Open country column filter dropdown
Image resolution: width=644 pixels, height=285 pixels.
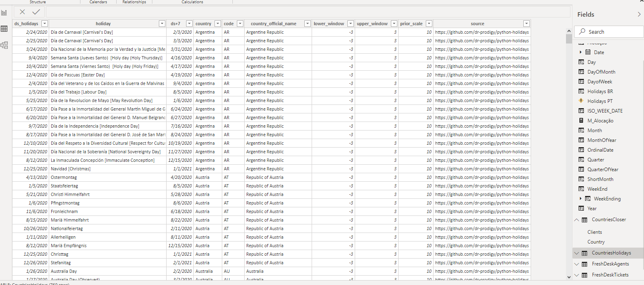click(x=218, y=24)
